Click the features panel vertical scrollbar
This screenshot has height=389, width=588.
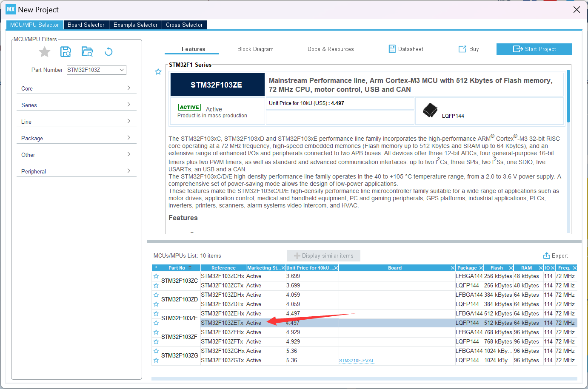(x=568, y=97)
